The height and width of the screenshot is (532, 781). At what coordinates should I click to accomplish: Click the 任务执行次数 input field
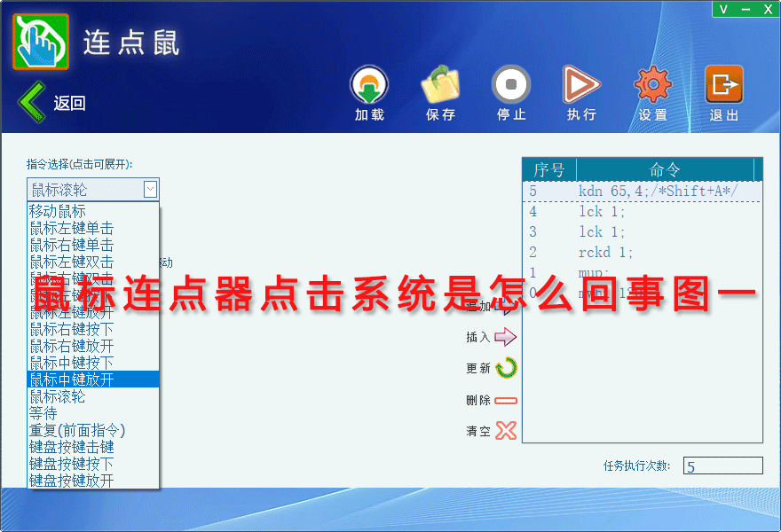[x=722, y=465]
